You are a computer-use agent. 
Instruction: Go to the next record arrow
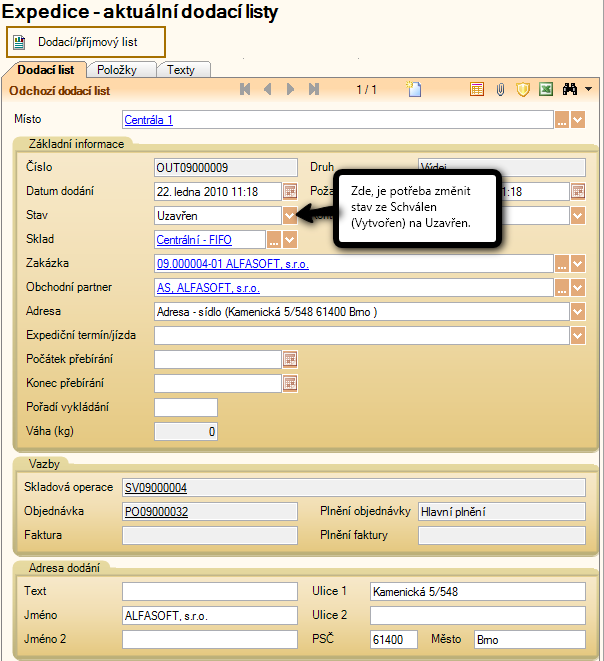click(x=291, y=90)
